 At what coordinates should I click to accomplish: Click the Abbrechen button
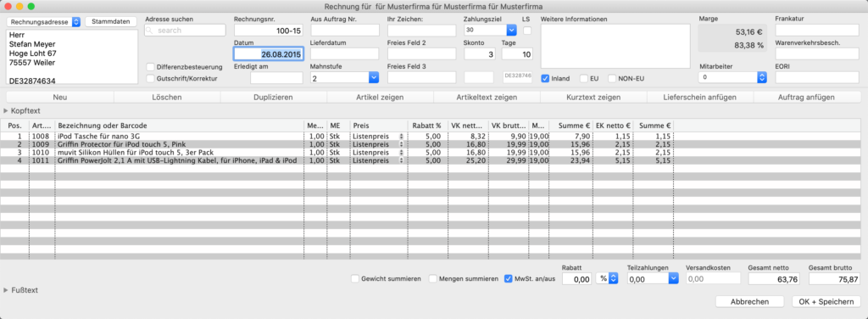click(749, 302)
